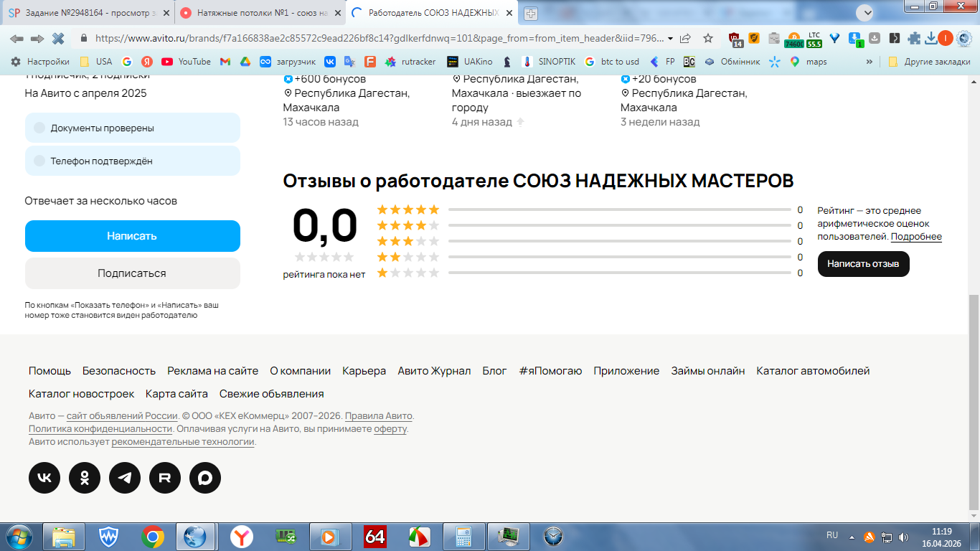Open the SINOPTIK bookmark
The height and width of the screenshot is (551, 980).
(549, 62)
